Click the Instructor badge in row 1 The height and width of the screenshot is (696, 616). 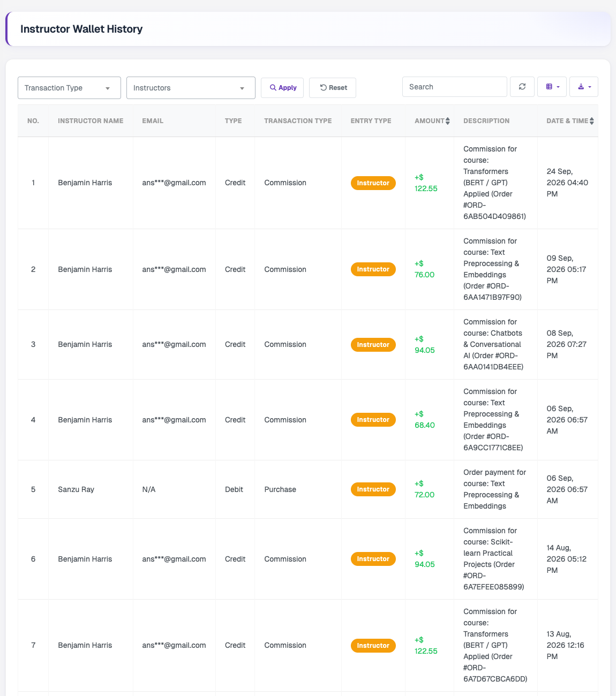click(x=373, y=183)
